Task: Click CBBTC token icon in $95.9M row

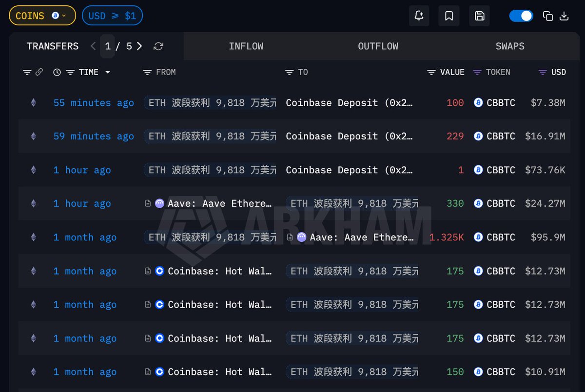Action: point(478,237)
